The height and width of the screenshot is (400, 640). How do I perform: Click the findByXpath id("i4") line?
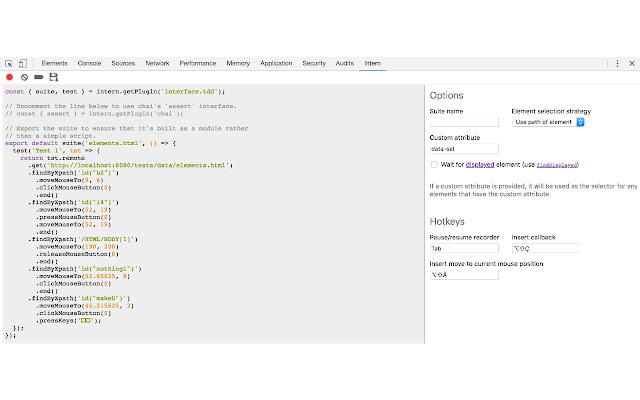click(73, 202)
